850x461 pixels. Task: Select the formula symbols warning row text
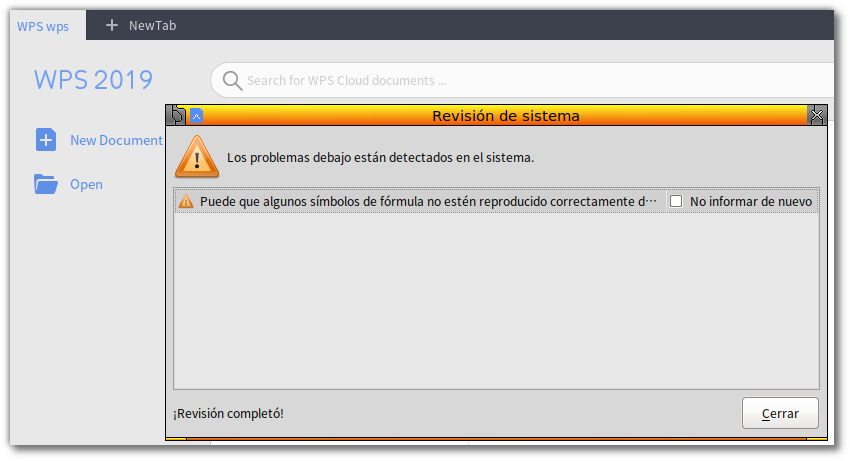(428, 201)
